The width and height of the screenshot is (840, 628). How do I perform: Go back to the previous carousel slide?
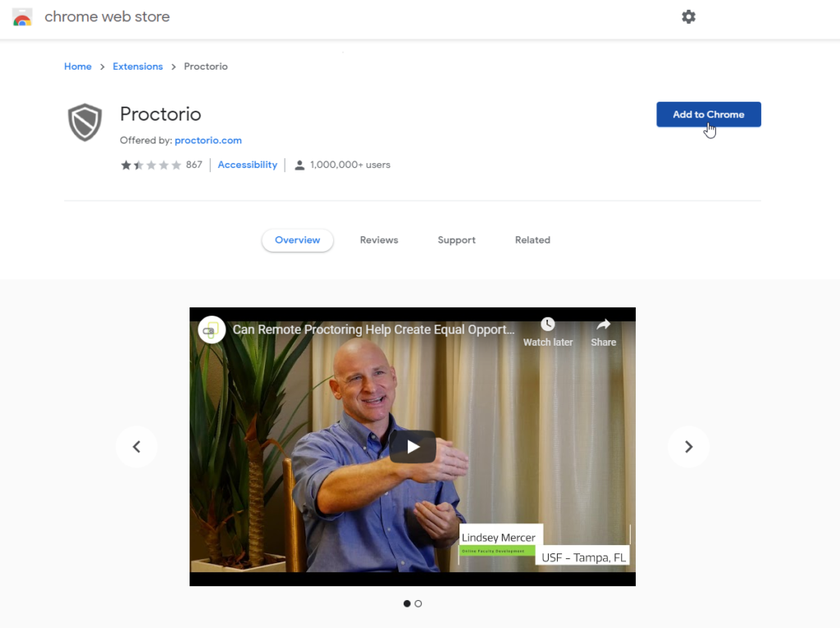(x=136, y=446)
